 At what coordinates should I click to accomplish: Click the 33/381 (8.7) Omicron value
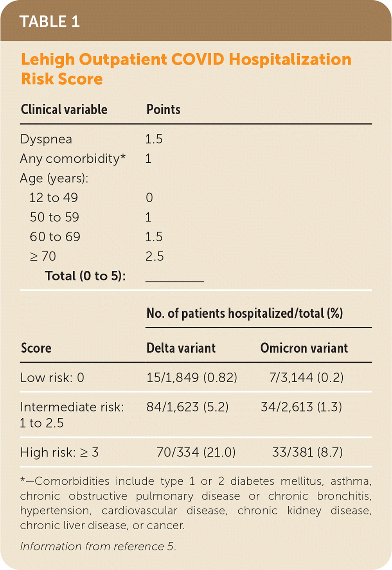(x=307, y=453)
